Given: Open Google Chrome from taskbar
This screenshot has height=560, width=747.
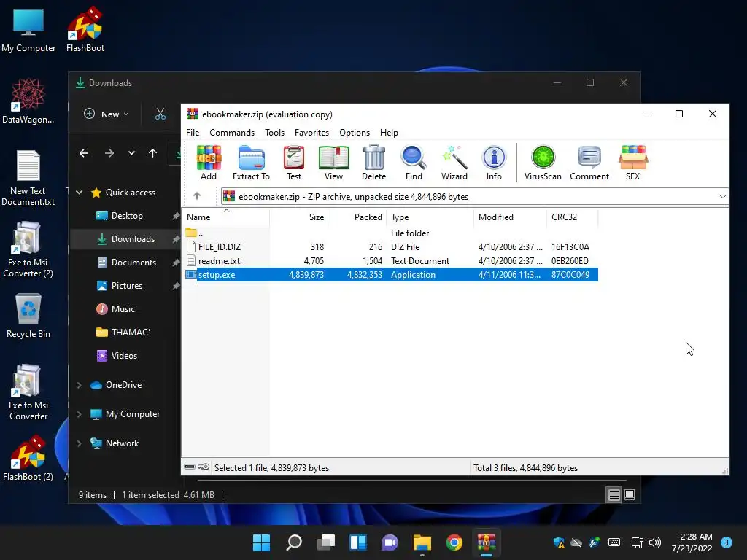Looking at the screenshot, I should coord(454,542).
